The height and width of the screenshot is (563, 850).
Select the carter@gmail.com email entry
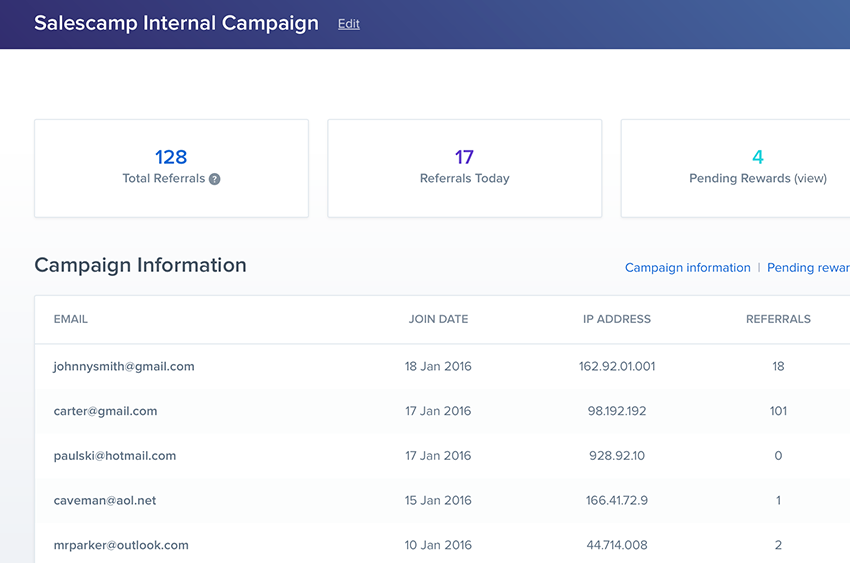[105, 411]
